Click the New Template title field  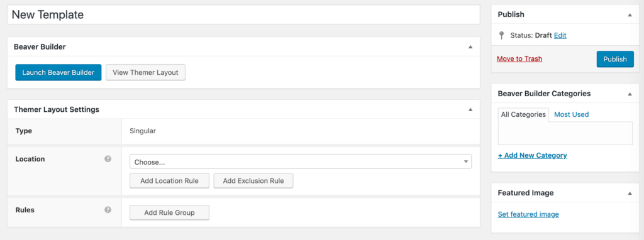pyautogui.click(x=243, y=15)
